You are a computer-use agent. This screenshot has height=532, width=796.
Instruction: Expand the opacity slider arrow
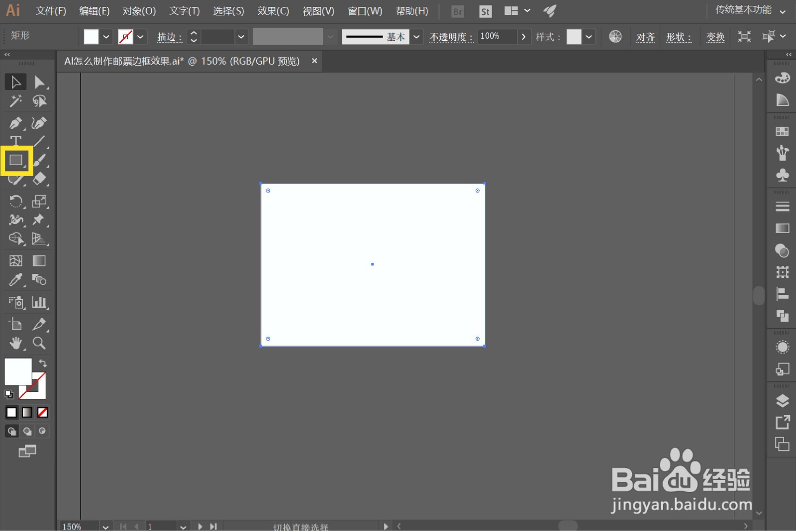[523, 37]
